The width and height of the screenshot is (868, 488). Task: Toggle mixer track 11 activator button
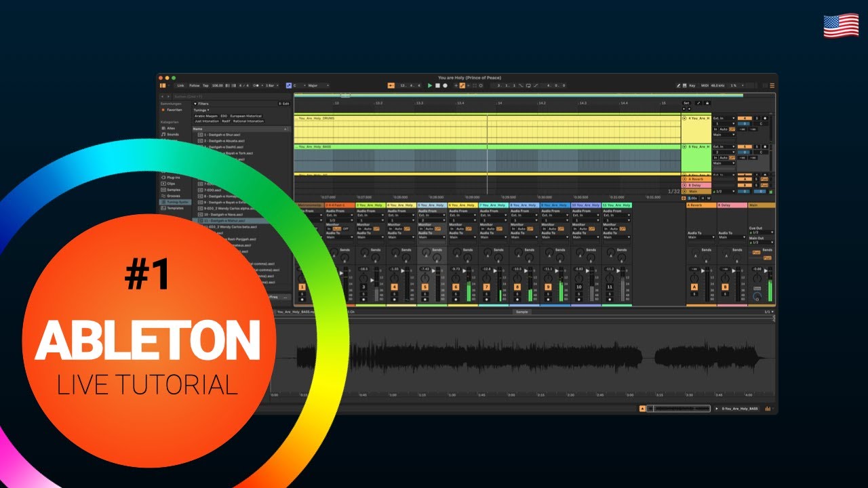pos(610,287)
